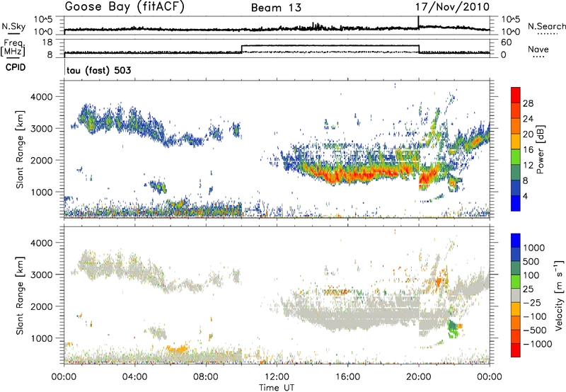The height and width of the screenshot is (392, 566).
Task: Click the 08:00 time axis label
Action: click(206, 377)
